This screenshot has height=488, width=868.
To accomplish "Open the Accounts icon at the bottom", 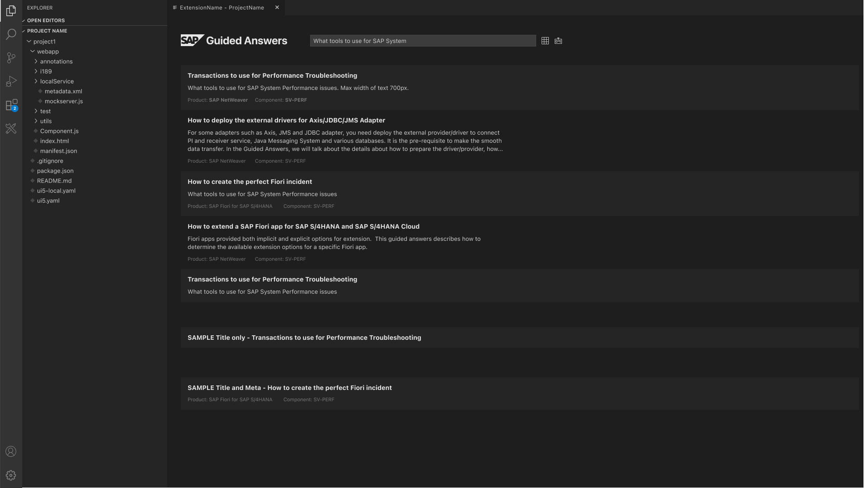I will 11,451.
